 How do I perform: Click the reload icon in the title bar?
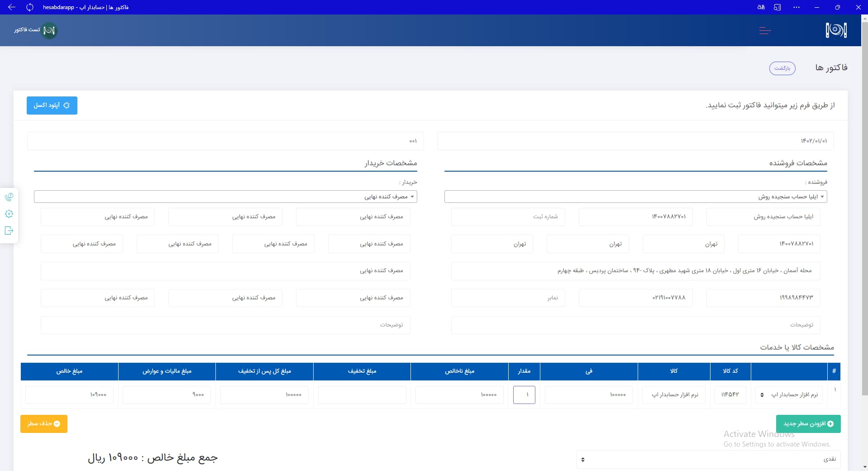(x=30, y=7)
